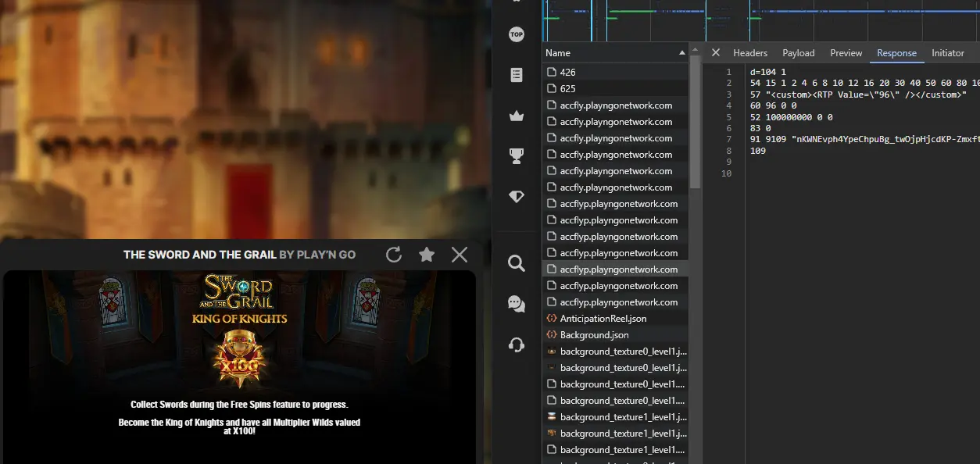Select the highlighted accflyp.playngonetwork.com request
Viewport: 980px width, 464px height.
coord(615,269)
